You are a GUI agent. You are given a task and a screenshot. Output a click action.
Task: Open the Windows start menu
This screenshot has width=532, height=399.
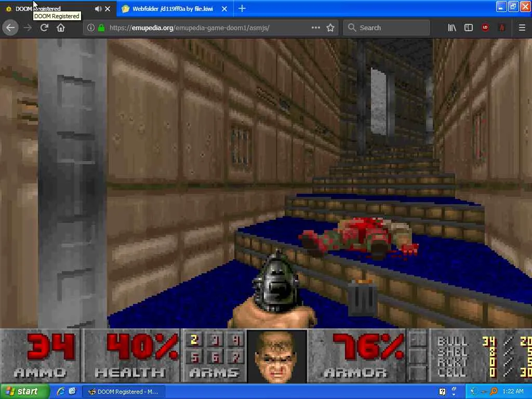[x=24, y=392]
